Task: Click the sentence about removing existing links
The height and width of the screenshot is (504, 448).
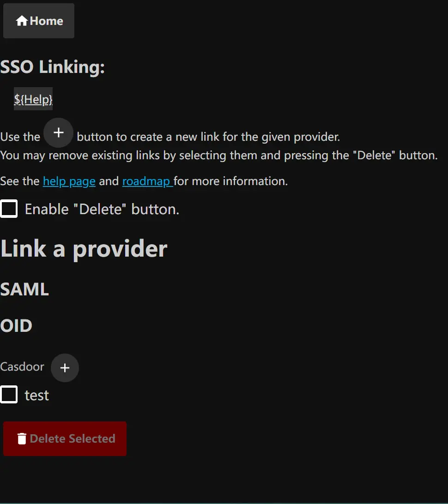Action: tap(219, 155)
